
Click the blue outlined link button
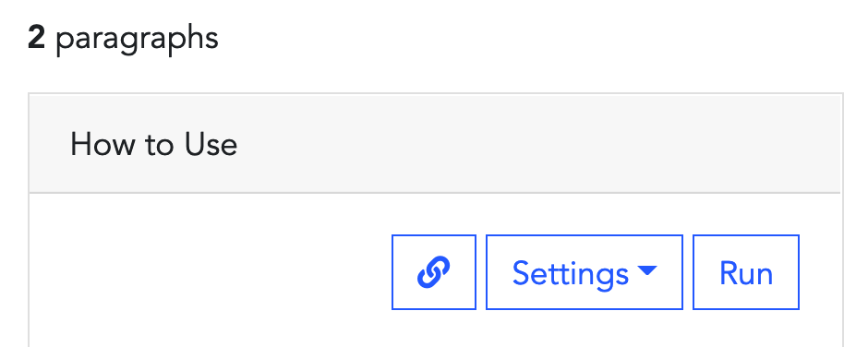(x=433, y=271)
